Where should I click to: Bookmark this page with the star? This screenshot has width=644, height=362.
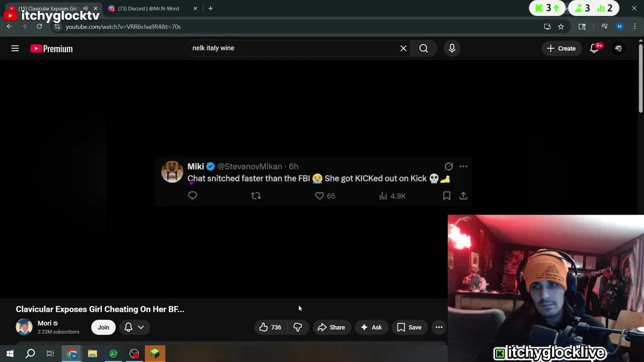pos(561,27)
